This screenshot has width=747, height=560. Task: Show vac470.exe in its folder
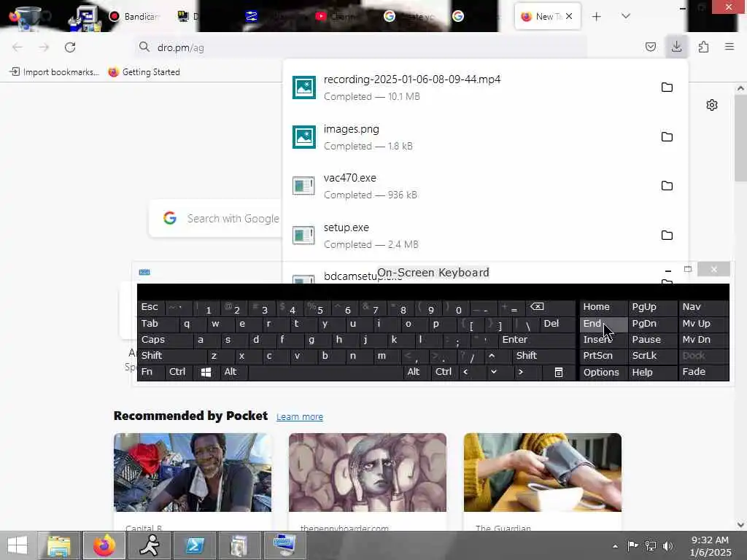pos(667,186)
